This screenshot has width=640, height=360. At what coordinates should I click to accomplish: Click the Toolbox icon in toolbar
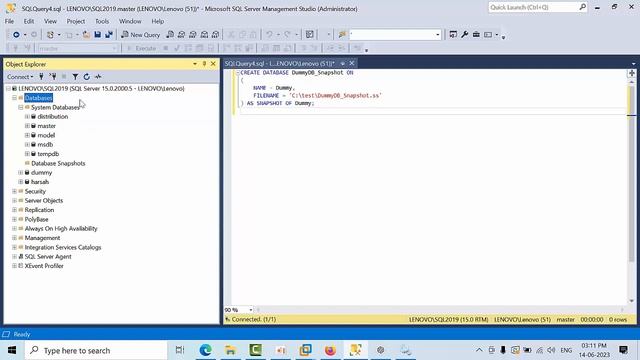click(x=476, y=35)
